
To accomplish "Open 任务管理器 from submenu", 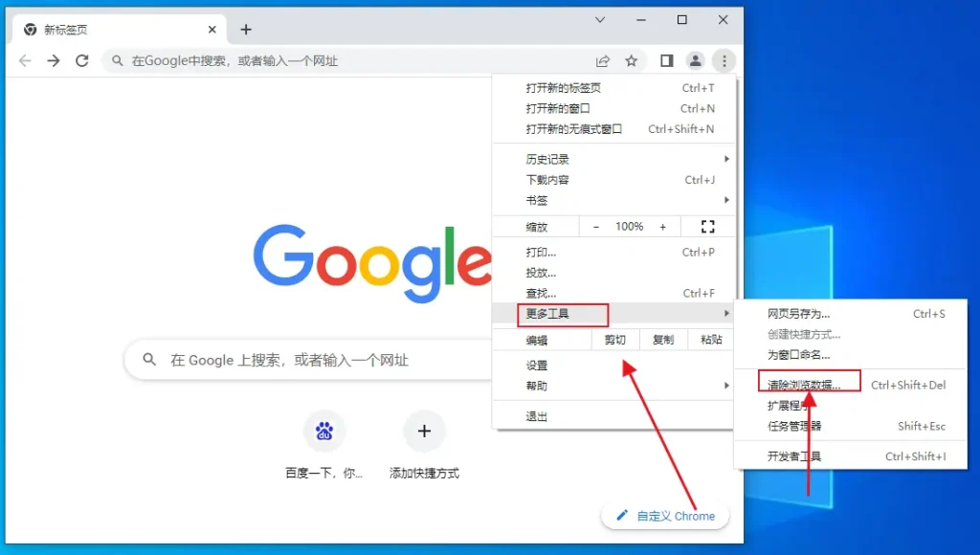I will (x=851, y=426).
